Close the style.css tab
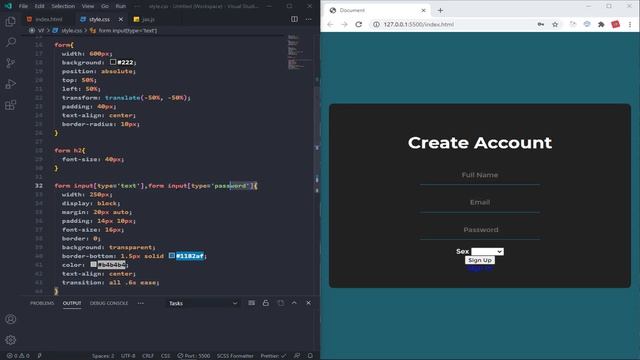The image size is (640, 360). click(x=121, y=19)
